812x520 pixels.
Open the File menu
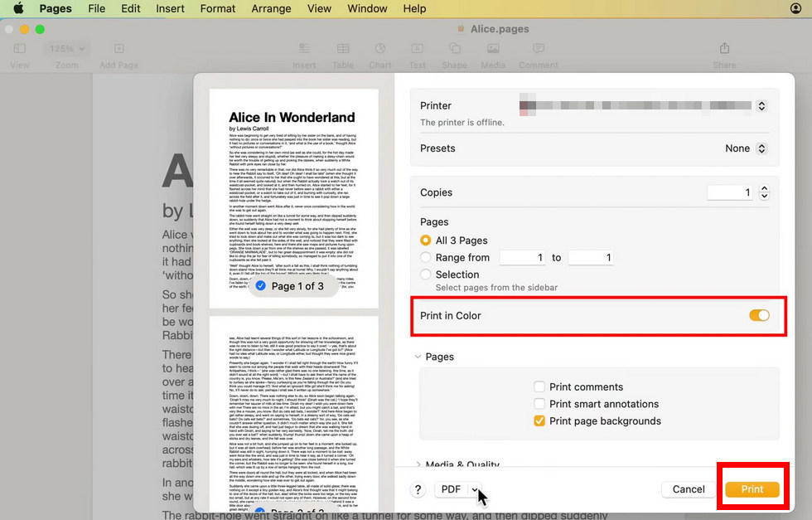(96, 9)
